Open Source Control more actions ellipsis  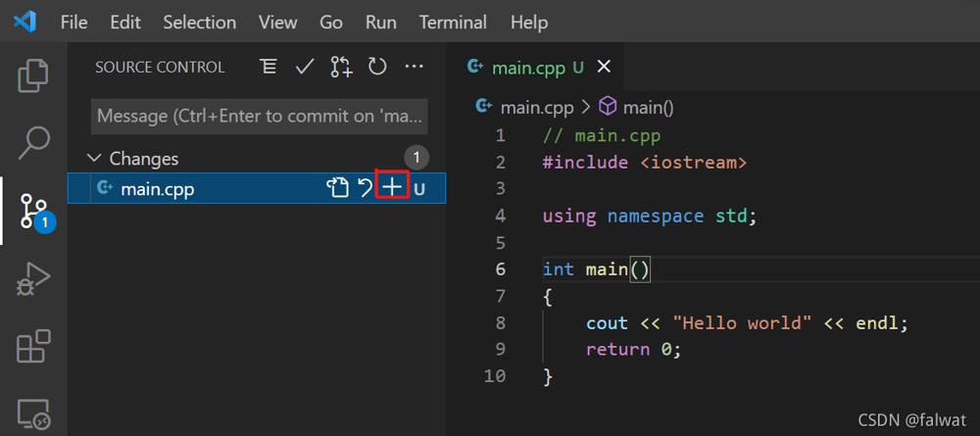point(414,67)
